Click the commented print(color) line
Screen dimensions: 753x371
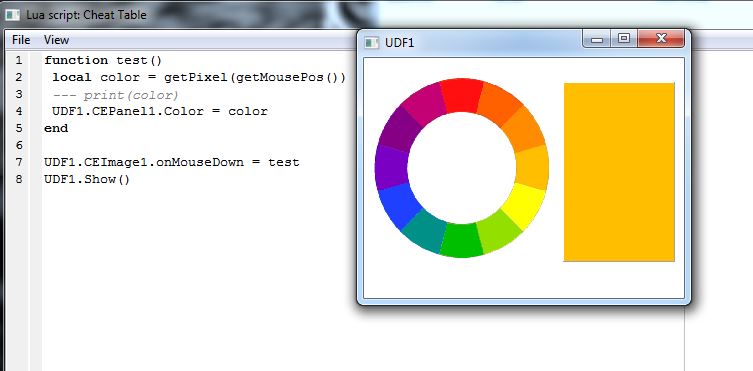pos(115,95)
